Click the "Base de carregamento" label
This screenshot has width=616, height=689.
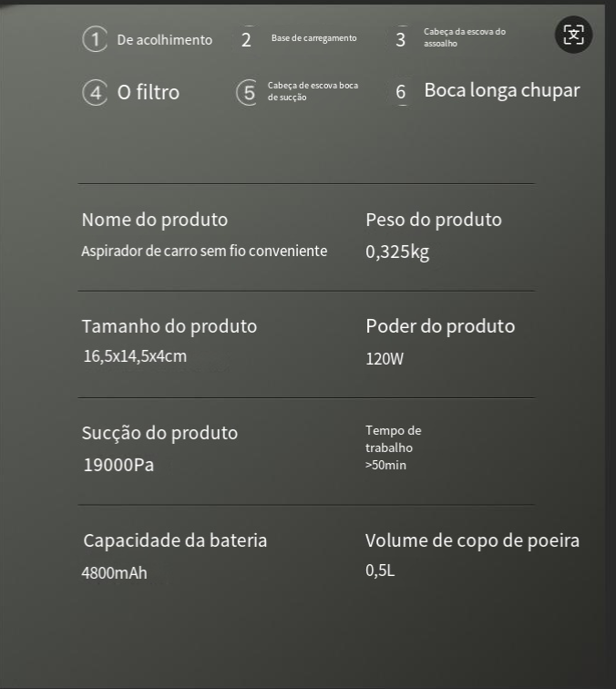pos(313,38)
